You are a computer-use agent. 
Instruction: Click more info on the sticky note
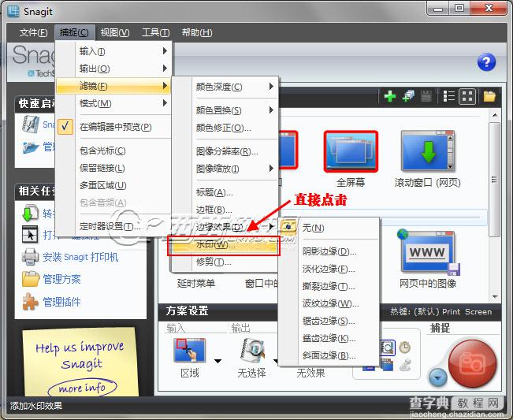[82, 388]
